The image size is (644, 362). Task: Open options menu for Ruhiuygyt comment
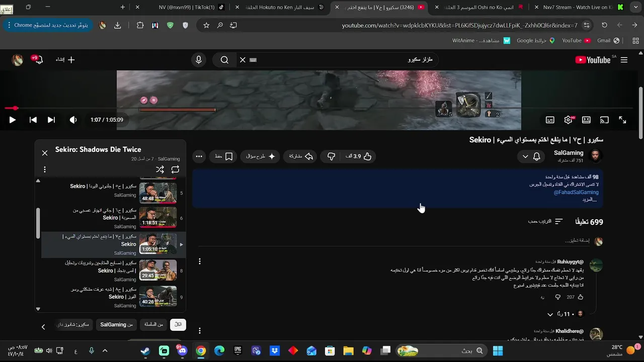pyautogui.click(x=200, y=261)
